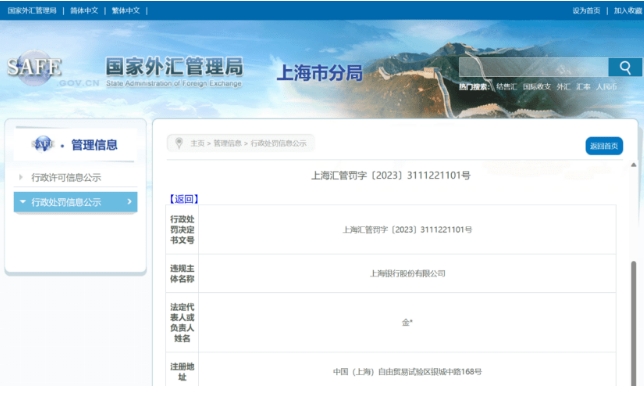Switch to 繁体中文

click(126, 11)
